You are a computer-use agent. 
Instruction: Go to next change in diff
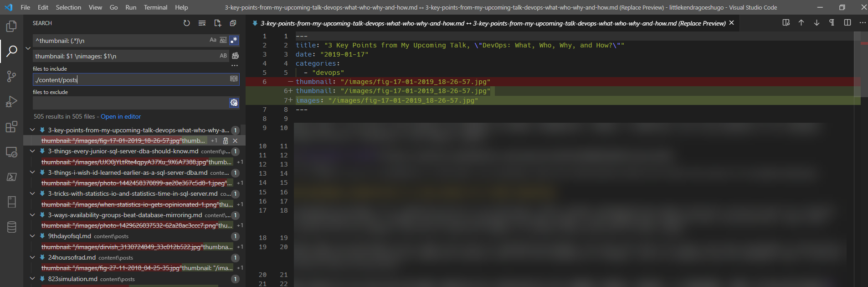click(817, 23)
